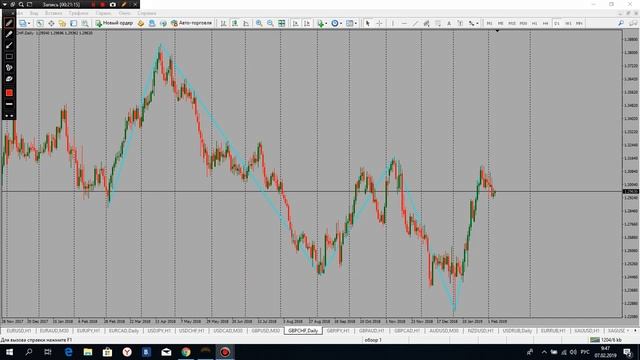Set timeframe to D1
Screen dimensions: 640x360
[557, 23]
